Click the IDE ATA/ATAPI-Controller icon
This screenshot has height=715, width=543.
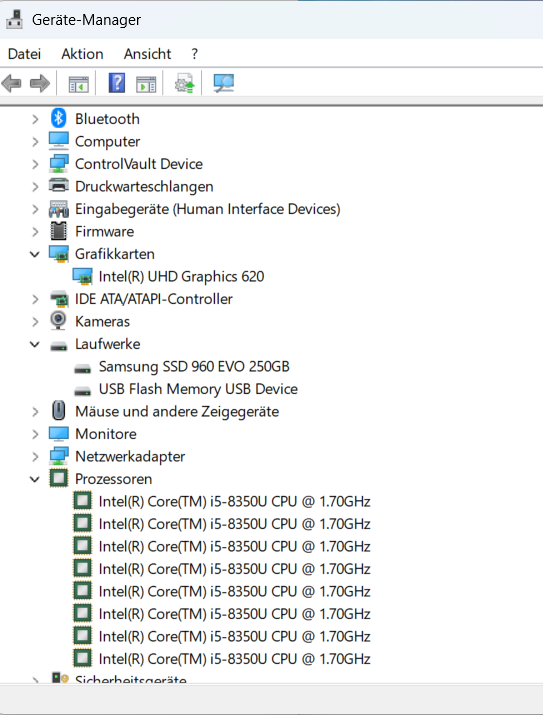point(59,299)
